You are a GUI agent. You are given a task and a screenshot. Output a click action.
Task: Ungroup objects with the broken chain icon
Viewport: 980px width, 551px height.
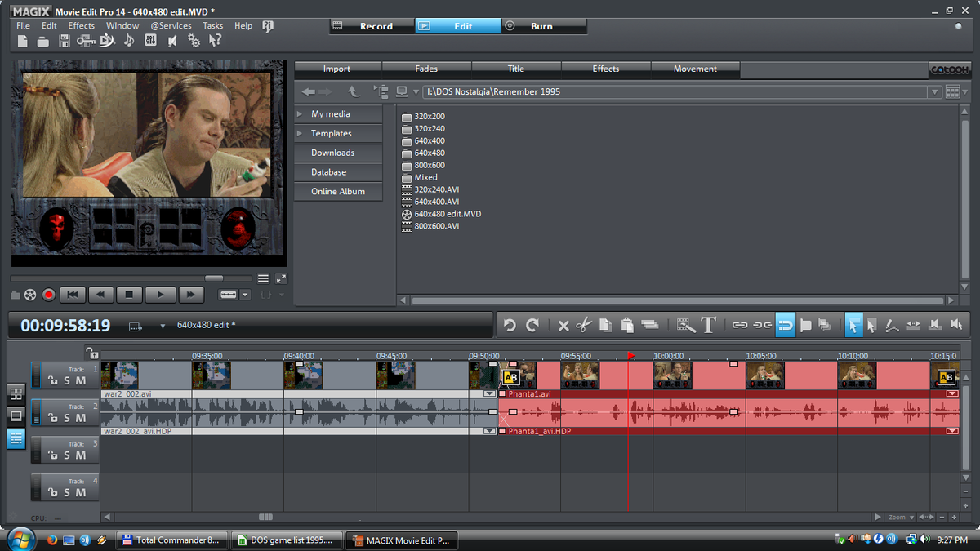(x=762, y=325)
